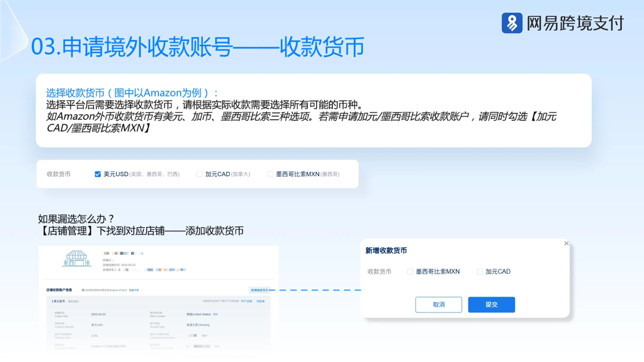Expand the 账号注销 disclosure arrow
This screenshot has width=644, height=362.
pyautogui.click(x=79, y=301)
